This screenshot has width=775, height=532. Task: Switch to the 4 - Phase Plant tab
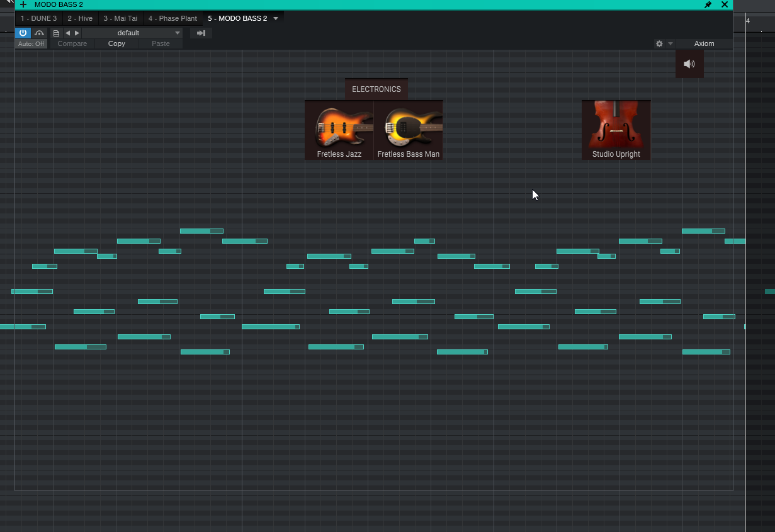click(x=173, y=18)
